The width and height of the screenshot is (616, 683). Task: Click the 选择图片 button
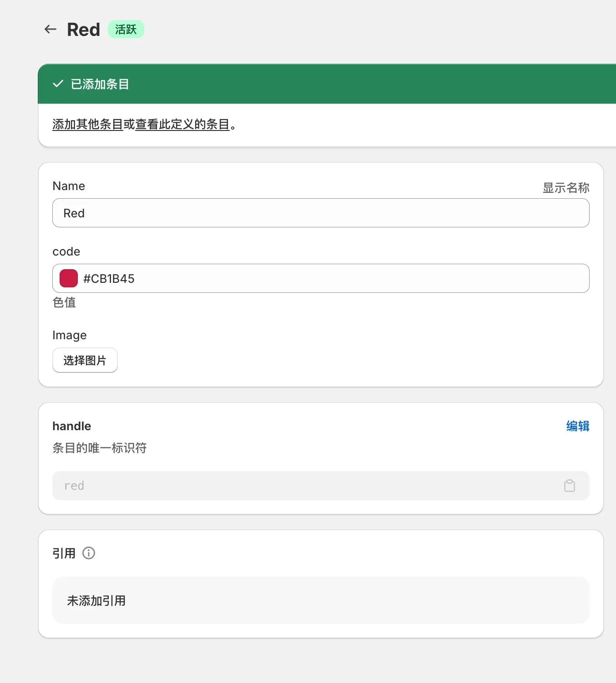click(x=85, y=360)
